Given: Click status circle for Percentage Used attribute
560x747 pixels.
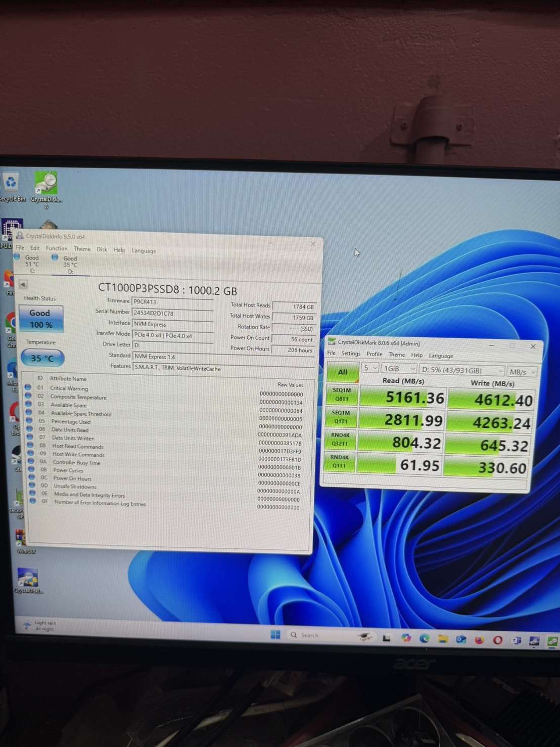Looking at the screenshot, I should click(29, 420).
